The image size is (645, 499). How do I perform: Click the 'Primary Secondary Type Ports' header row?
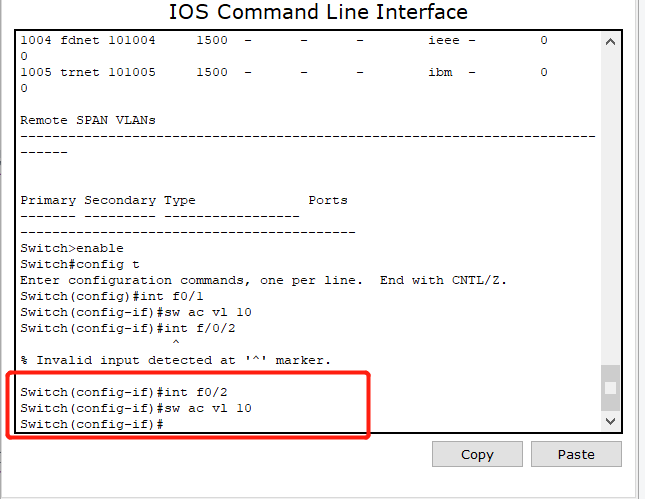coord(184,200)
